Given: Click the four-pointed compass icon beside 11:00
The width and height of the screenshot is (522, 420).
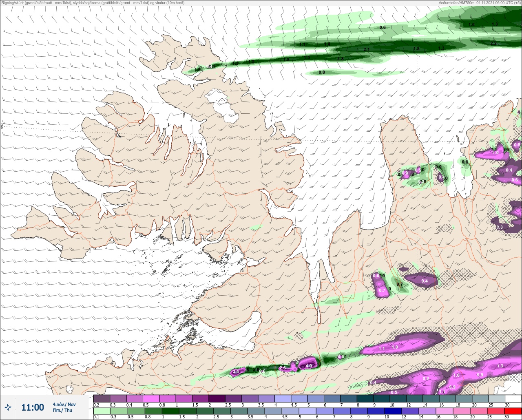Looking at the screenshot, I should click(x=8, y=407).
